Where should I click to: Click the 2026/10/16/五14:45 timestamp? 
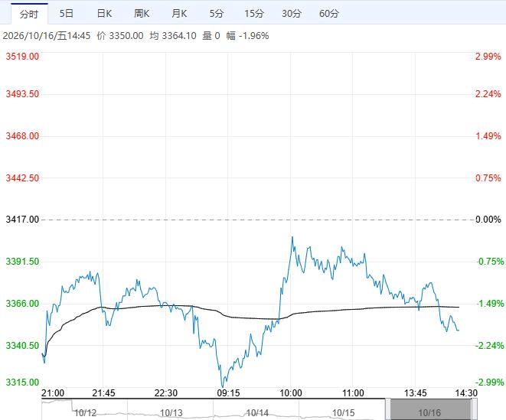47,36
